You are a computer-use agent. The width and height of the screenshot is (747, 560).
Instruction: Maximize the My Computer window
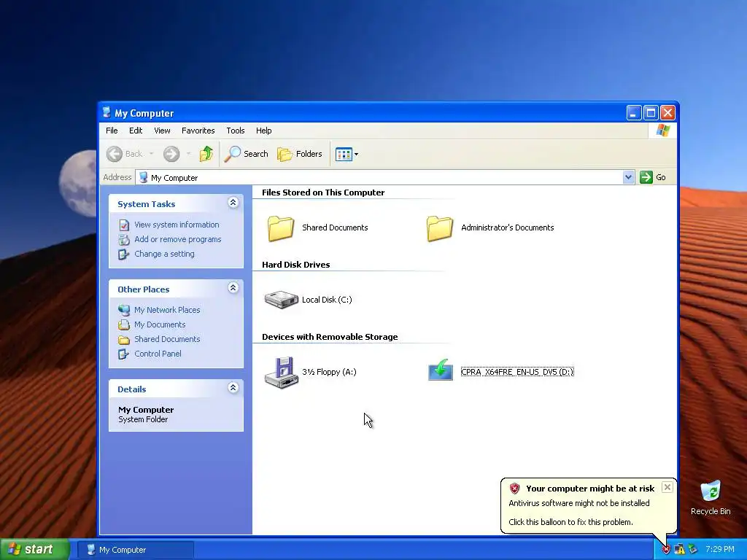[x=651, y=113]
